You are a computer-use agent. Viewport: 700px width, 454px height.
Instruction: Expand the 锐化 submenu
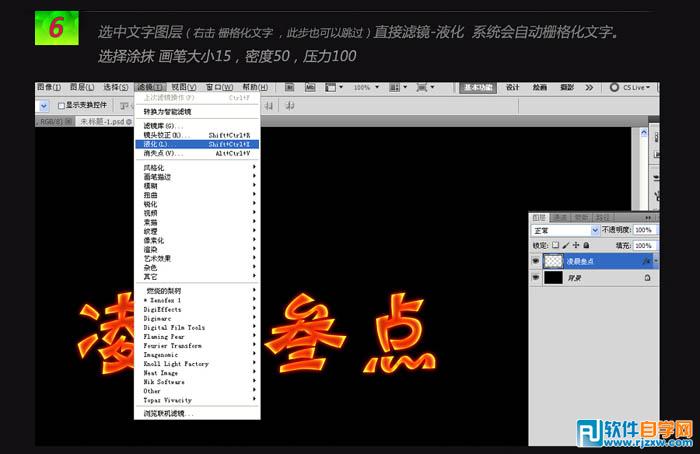(198, 204)
